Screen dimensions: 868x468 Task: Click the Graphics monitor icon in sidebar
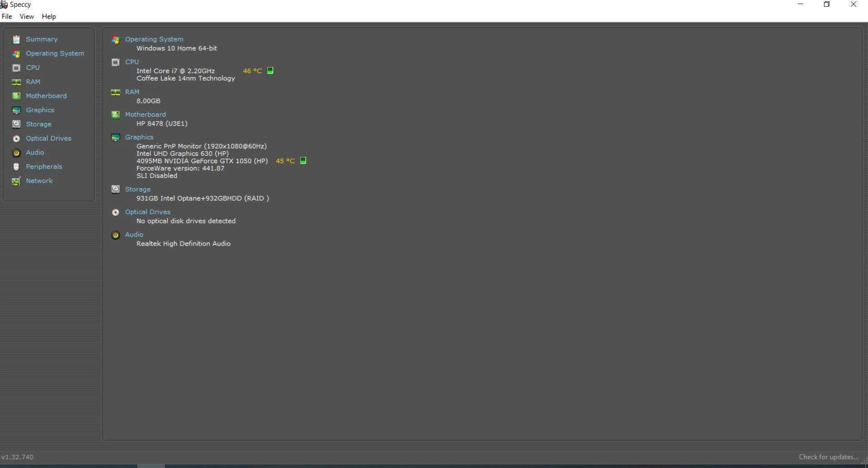pos(16,110)
